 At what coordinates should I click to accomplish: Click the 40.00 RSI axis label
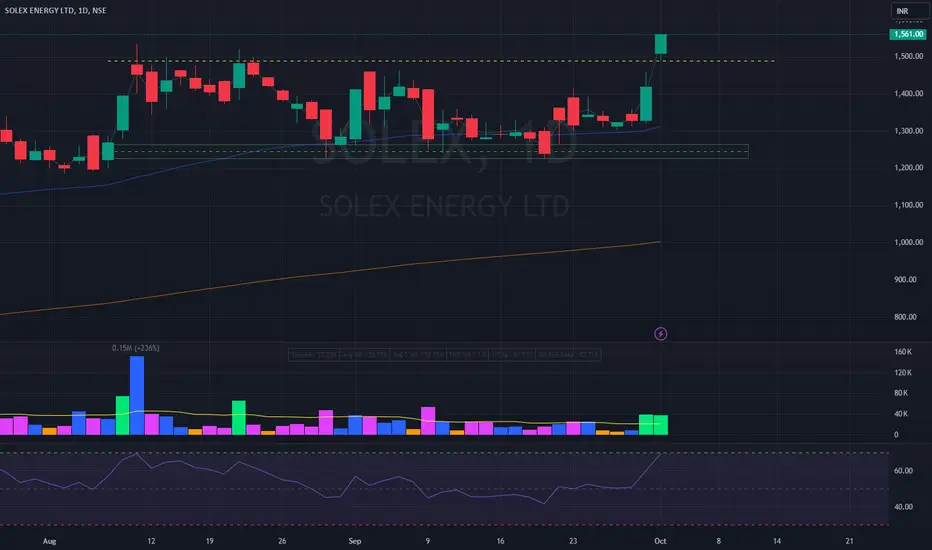pyautogui.click(x=903, y=507)
